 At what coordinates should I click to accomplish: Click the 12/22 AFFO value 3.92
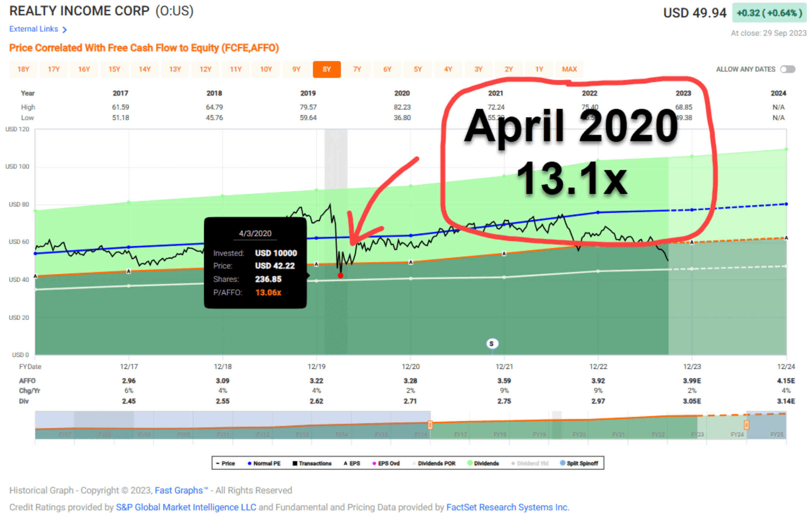click(598, 381)
